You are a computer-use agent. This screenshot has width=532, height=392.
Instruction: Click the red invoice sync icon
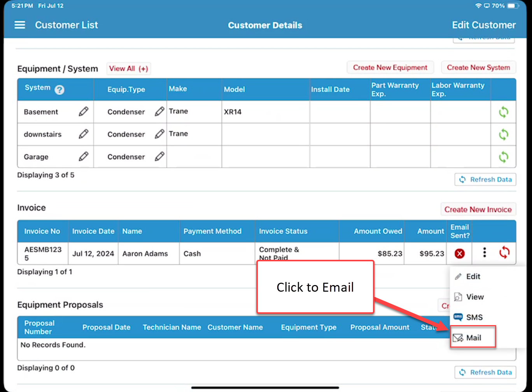coord(504,253)
